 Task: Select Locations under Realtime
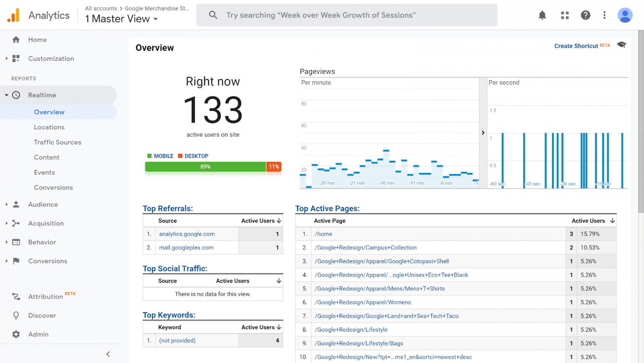[x=49, y=127]
